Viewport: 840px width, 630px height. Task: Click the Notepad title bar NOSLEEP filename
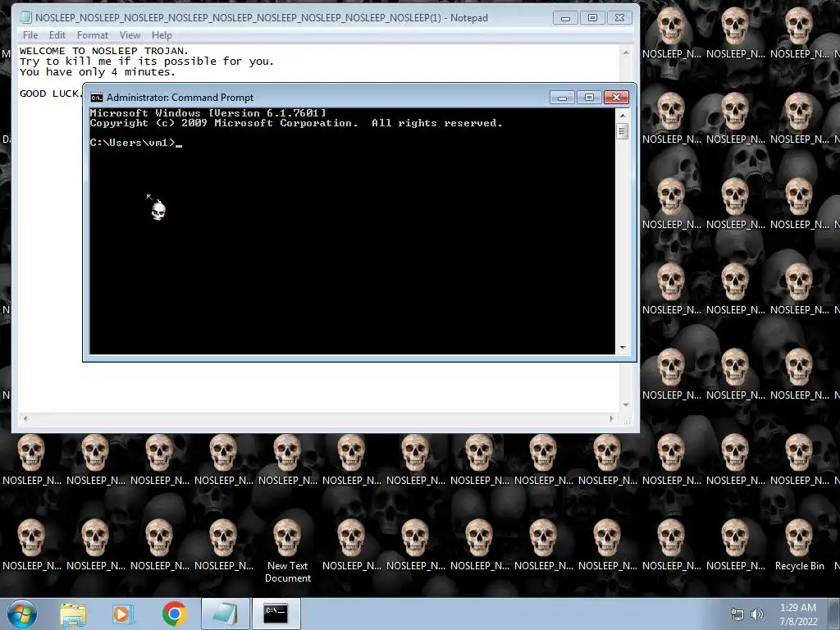[238, 18]
